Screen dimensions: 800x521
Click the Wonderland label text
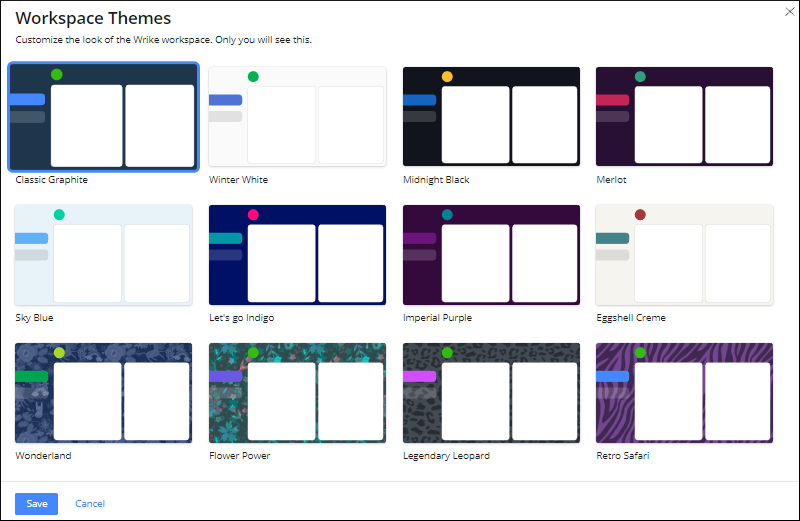[x=43, y=456]
